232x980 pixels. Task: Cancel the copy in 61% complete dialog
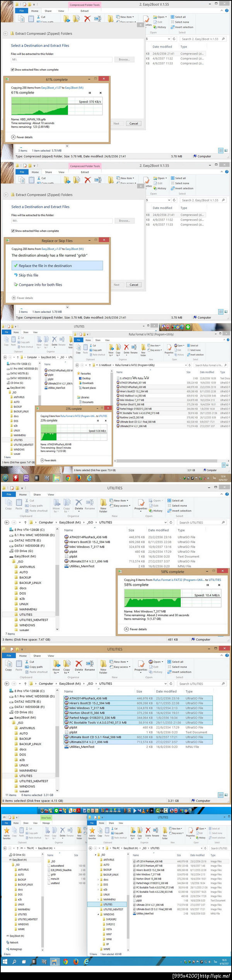(x=101, y=93)
